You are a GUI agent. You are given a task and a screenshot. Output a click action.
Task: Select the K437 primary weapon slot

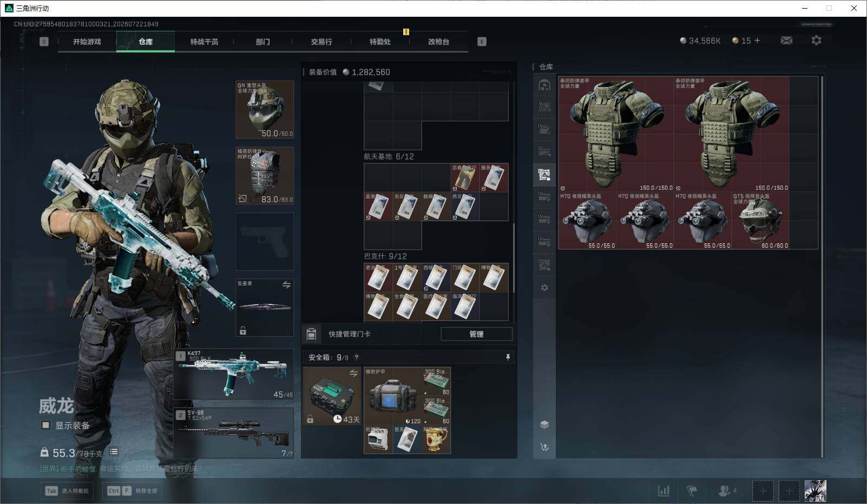[x=234, y=375]
